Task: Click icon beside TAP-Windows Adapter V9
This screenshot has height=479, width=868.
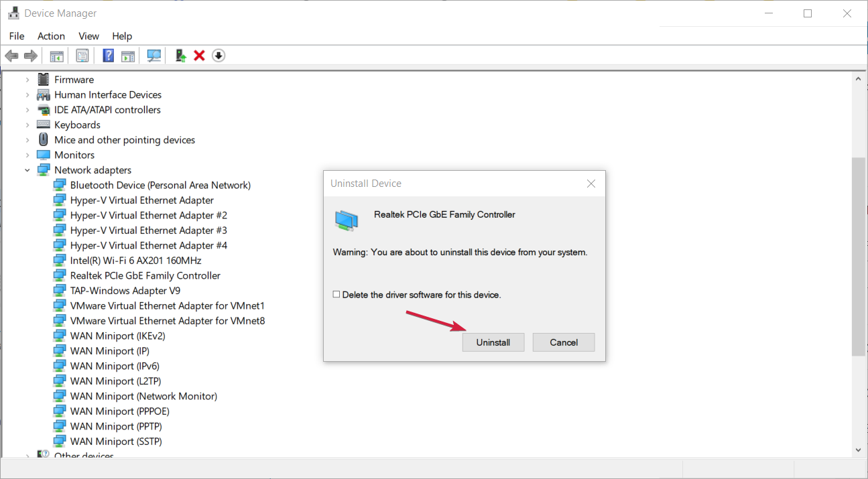Action: click(60, 291)
